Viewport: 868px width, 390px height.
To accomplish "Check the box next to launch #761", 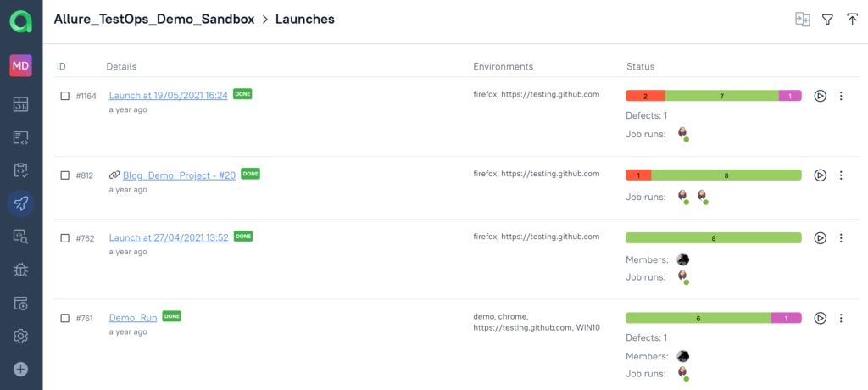I will pos(64,318).
